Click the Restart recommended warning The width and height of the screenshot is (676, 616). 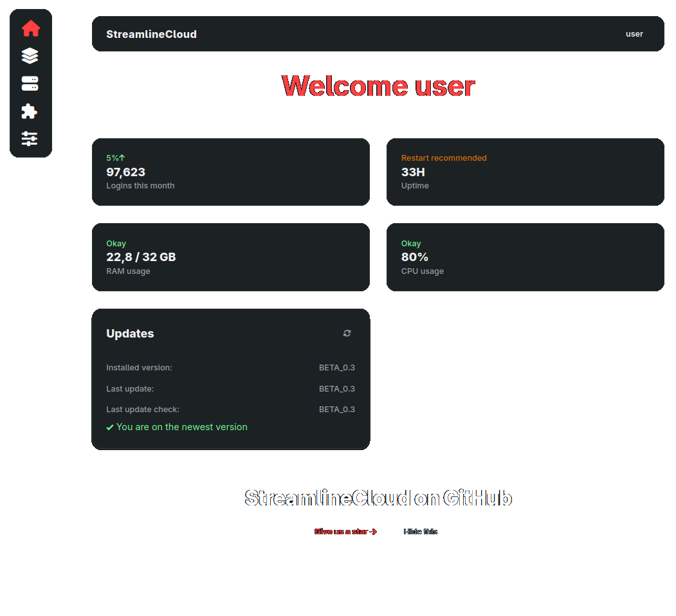(x=443, y=158)
